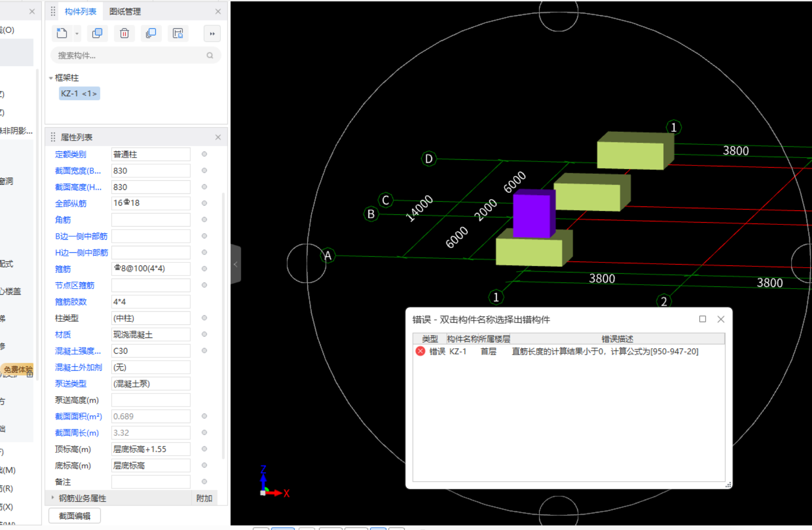Image resolution: width=812 pixels, height=530 pixels.
Task: Edit the 全部纵筋 value field
Action: pyautogui.click(x=151, y=203)
